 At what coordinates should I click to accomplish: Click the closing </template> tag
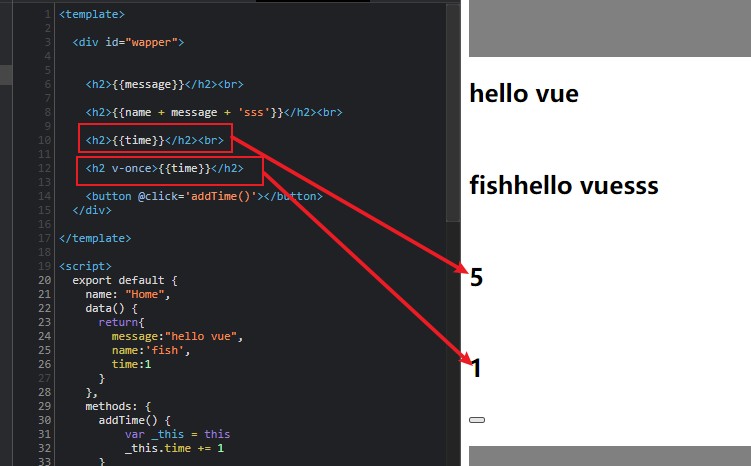[x=95, y=239]
